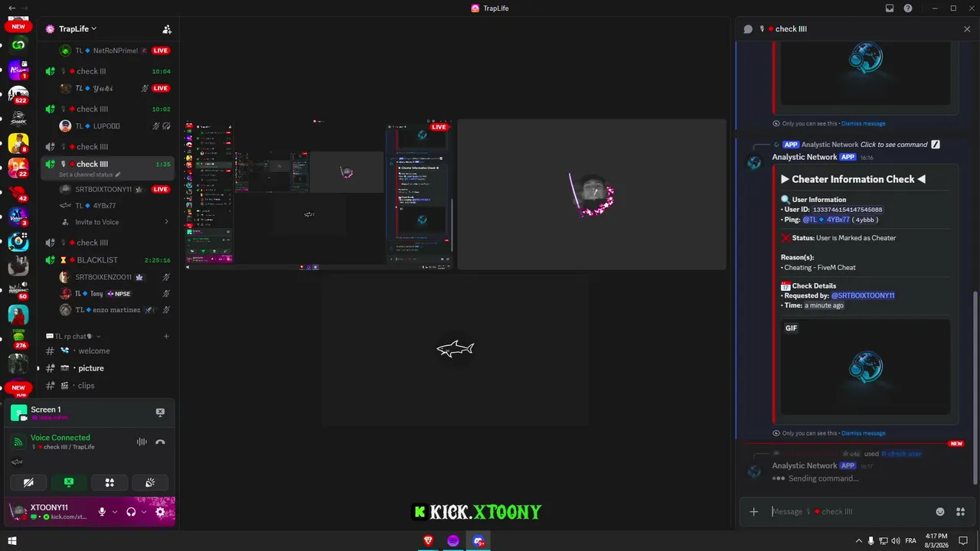Open microphone input options arrow
This screenshot has width=980, height=551.
[x=115, y=512]
